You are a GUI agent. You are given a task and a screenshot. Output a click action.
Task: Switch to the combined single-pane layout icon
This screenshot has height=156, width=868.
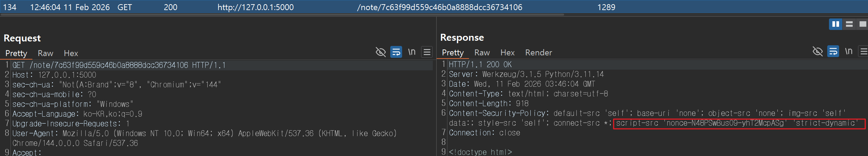862,24
